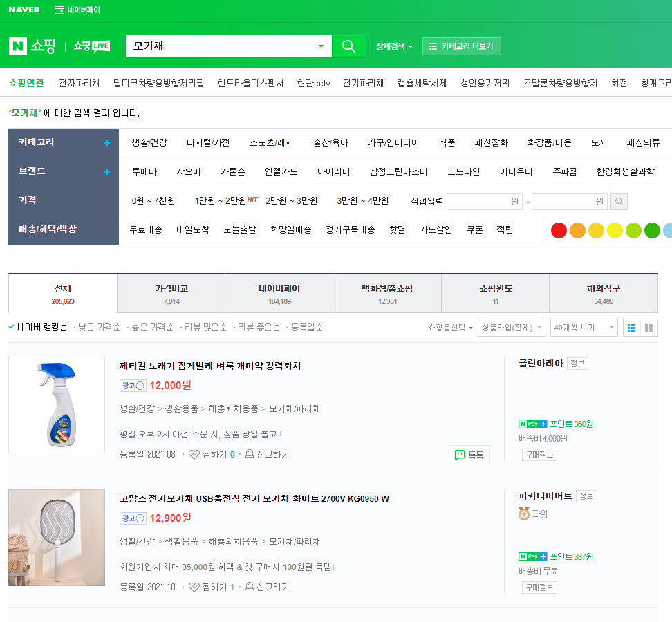
Task: Select the 전체 results tab
Action: coord(63,294)
